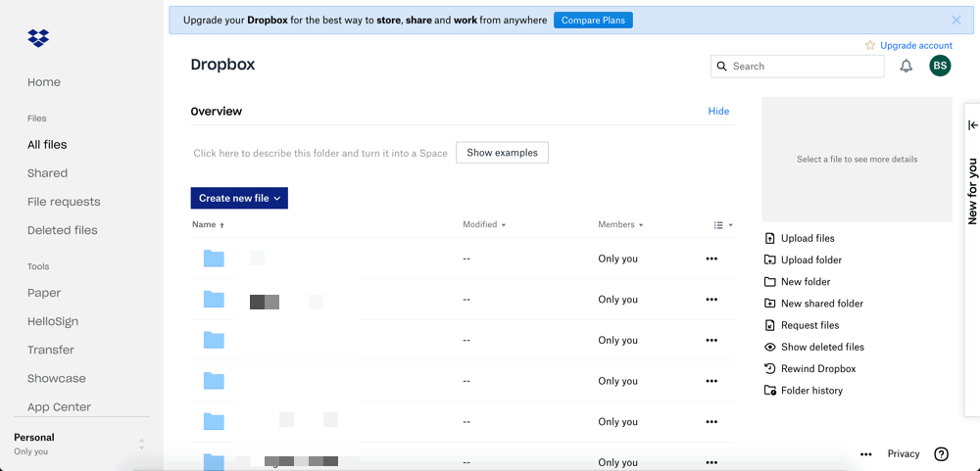Click the search magnifier icon

pyautogui.click(x=722, y=67)
